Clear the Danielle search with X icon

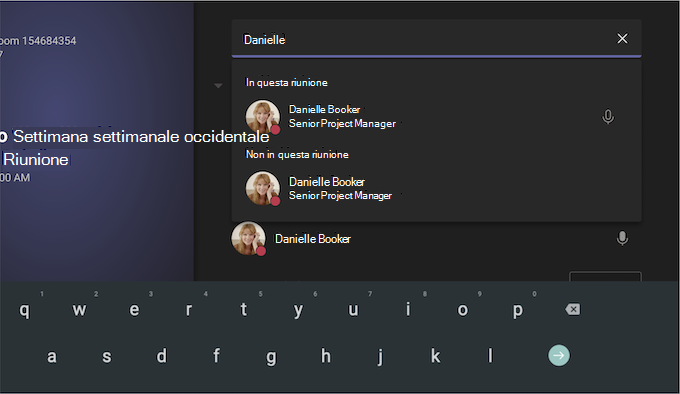tap(622, 39)
